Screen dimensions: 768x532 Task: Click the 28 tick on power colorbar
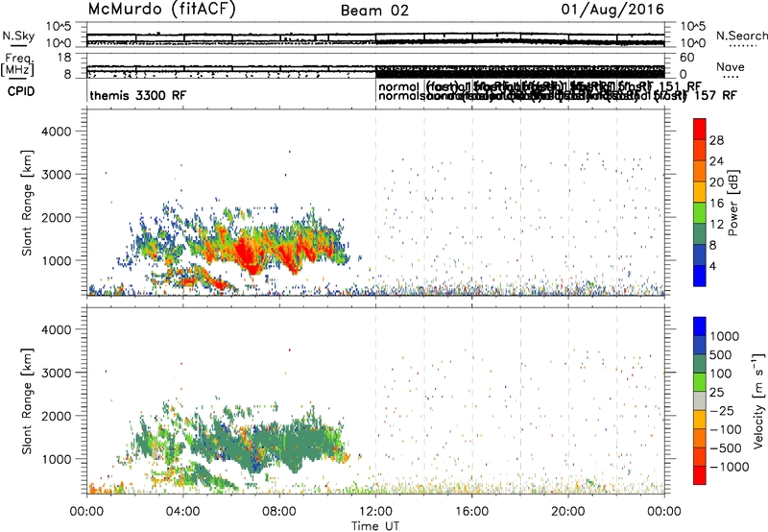716,140
